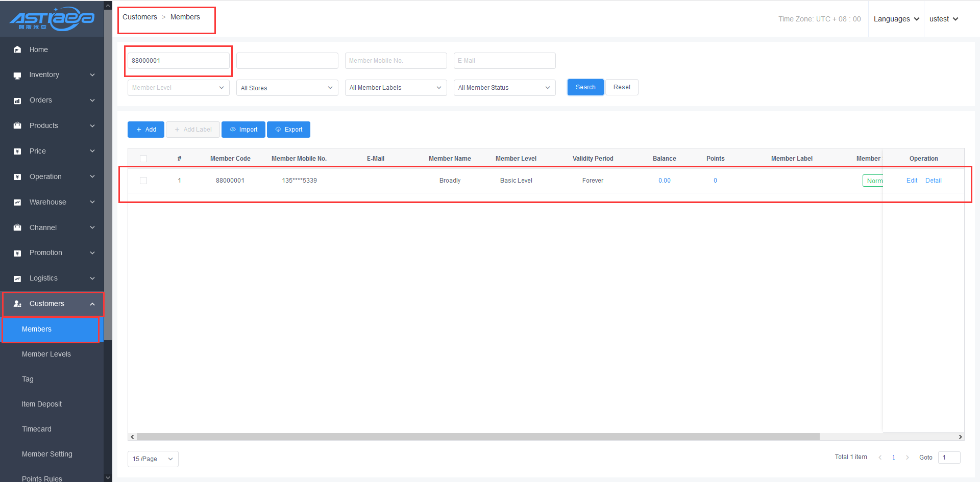
Task: Click the Products briefcase icon
Action: [x=17, y=125]
